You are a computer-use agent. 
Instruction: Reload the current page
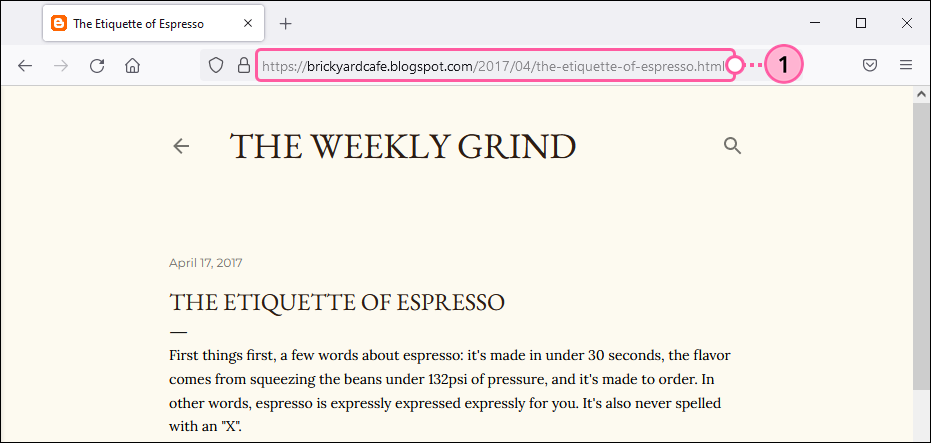click(97, 65)
